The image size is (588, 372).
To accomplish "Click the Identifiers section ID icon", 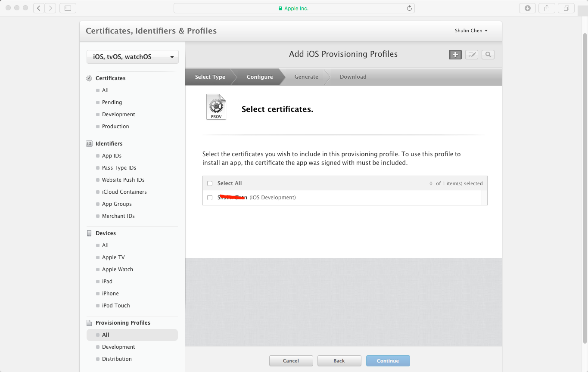I will pos(89,143).
